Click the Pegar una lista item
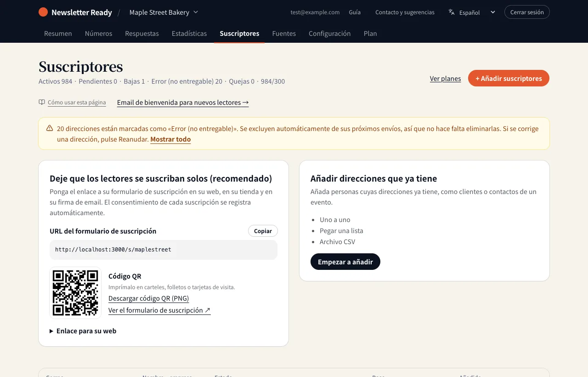Image resolution: width=588 pixels, height=377 pixels. (341, 231)
